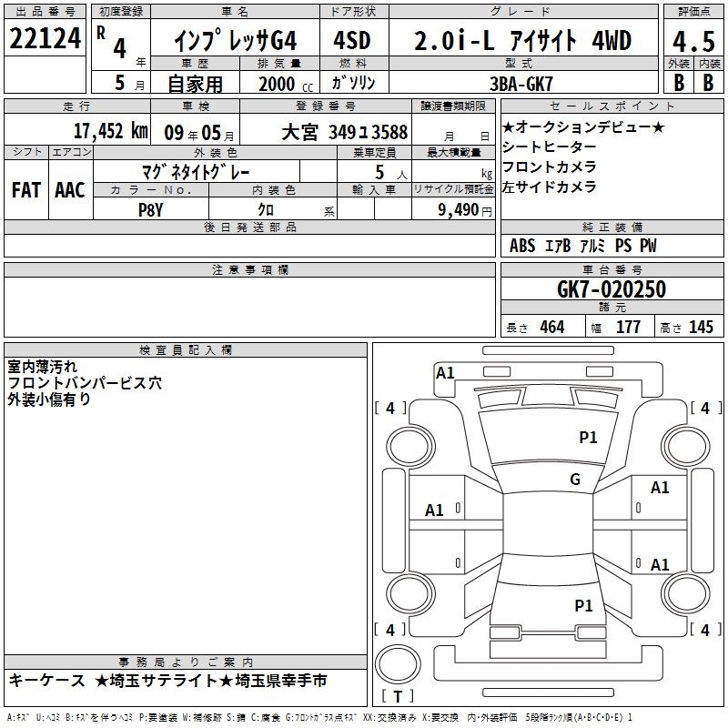Select chassis number GK7-020250
Image resolution: width=728 pixels, height=728 pixels.
[612, 289]
